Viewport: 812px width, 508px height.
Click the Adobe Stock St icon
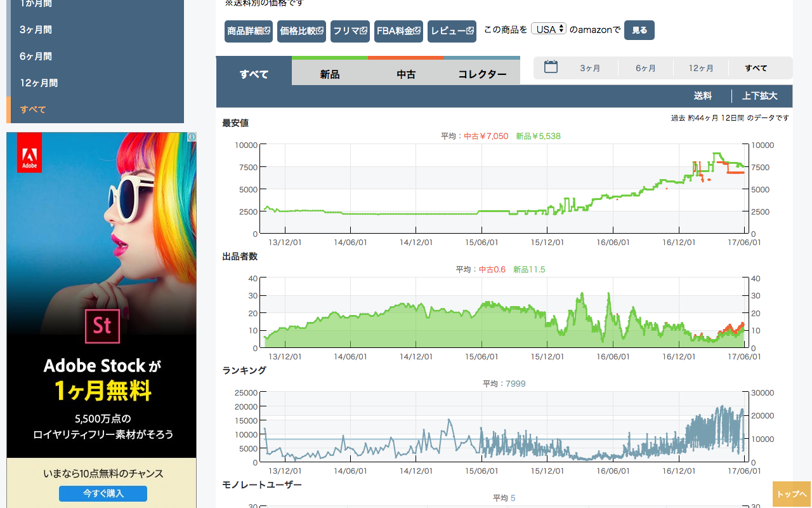102,325
